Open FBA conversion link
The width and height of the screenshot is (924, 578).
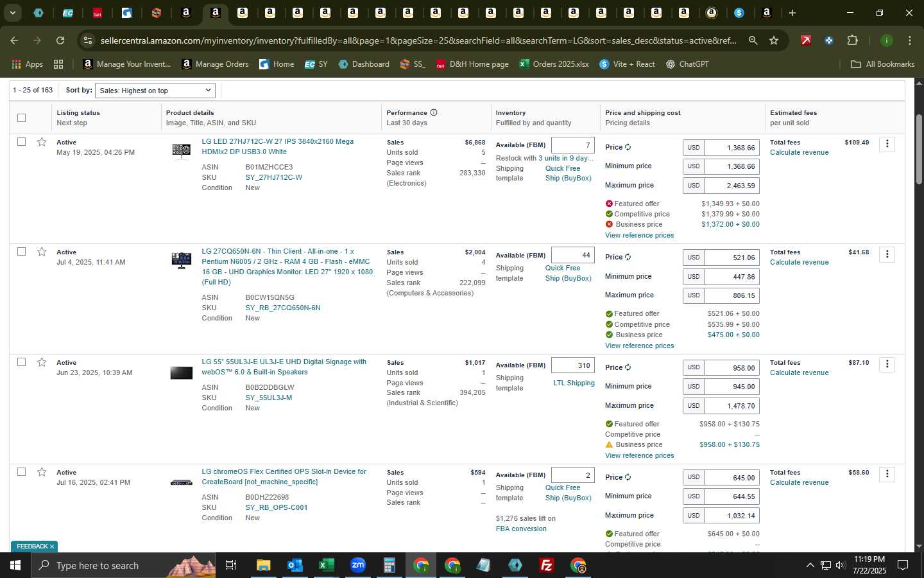[521, 529]
